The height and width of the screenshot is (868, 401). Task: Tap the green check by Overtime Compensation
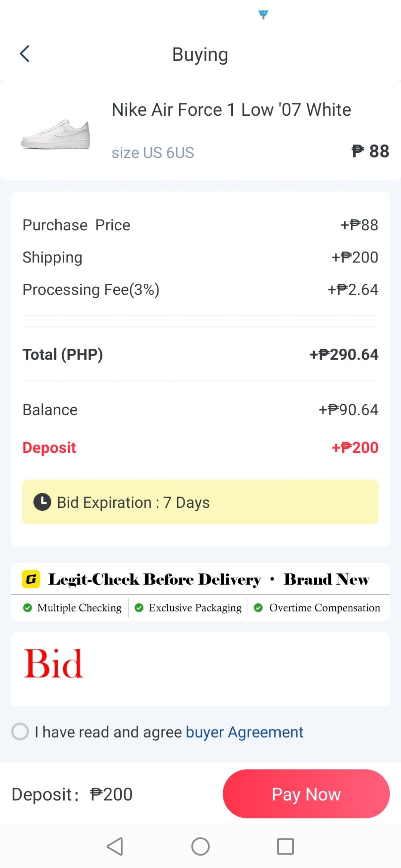tap(258, 608)
